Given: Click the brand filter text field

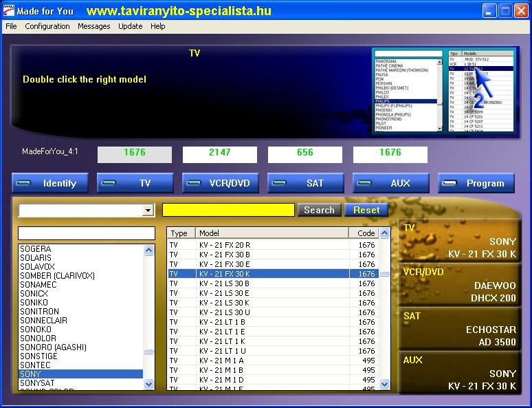Looking at the screenshot, I should [87, 233].
